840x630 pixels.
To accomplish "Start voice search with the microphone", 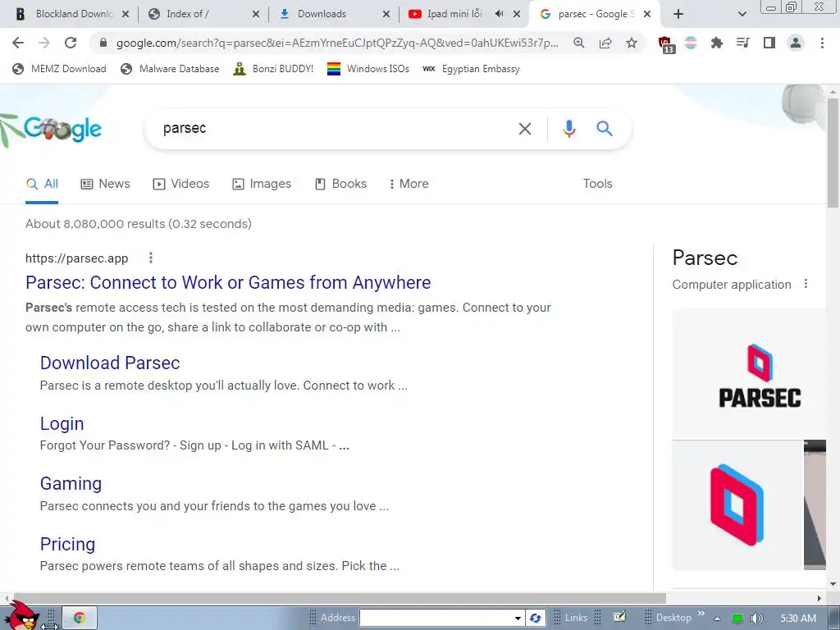I will pos(569,129).
